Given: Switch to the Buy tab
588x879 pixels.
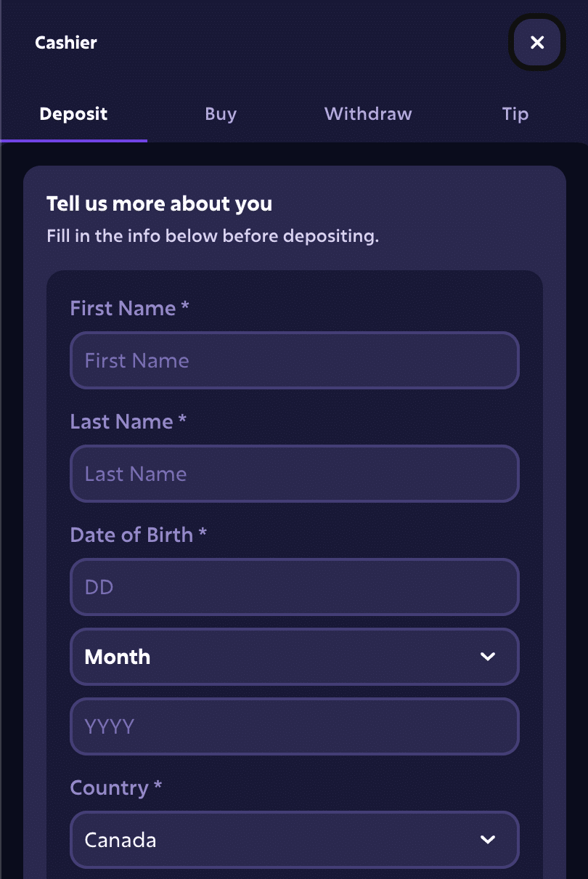Looking at the screenshot, I should pyautogui.click(x=221, y=114).
